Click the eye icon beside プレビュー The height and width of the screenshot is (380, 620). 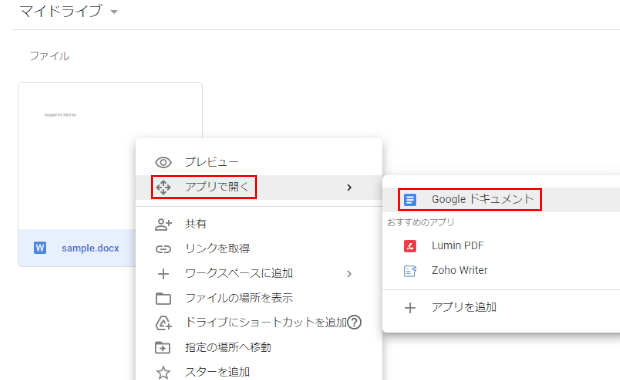(163, 163)
